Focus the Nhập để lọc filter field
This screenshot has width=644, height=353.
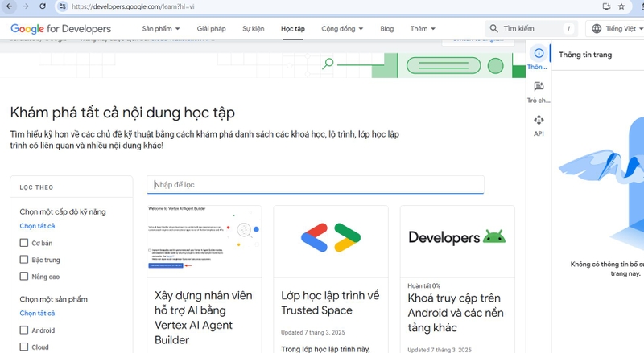click(316, 185)
